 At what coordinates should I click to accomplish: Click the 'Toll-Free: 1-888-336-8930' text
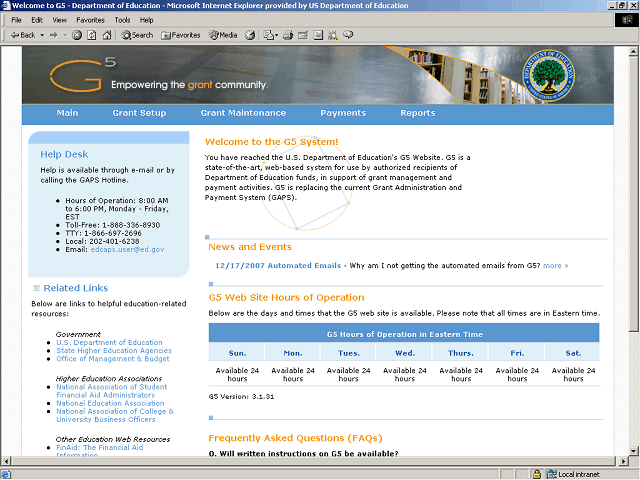point(113,225)
